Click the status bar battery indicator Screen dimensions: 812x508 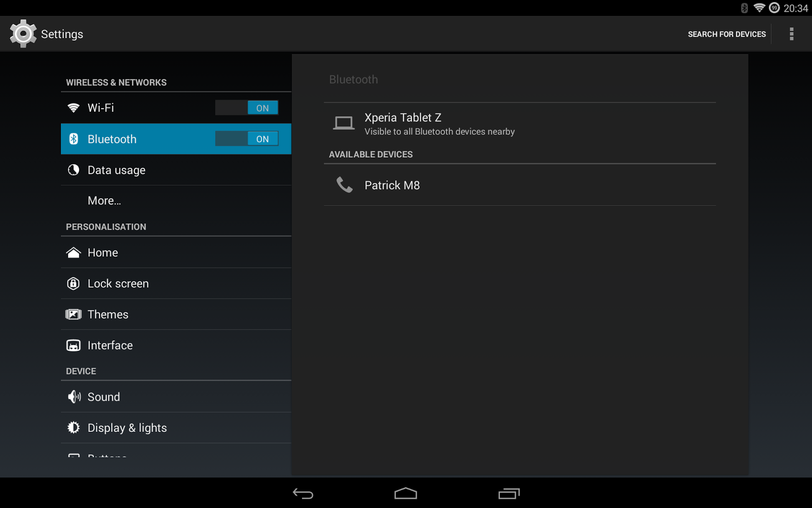click(x=774, y=8)
